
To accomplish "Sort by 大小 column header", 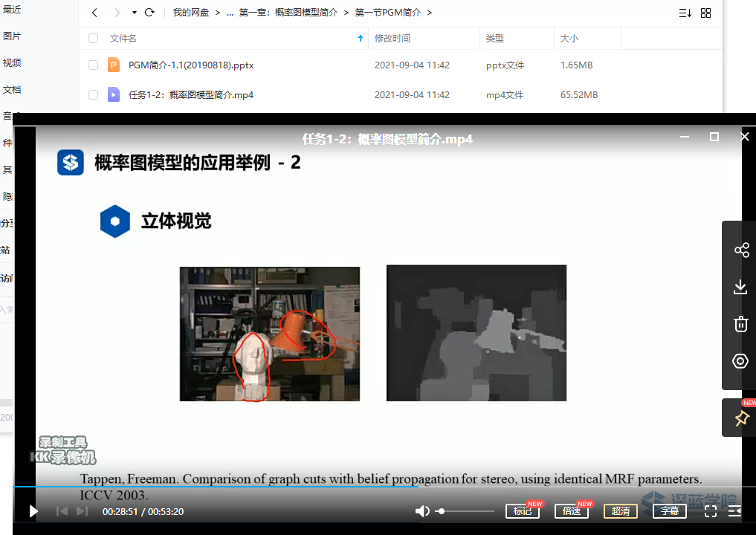I will (x=569, y=39).
